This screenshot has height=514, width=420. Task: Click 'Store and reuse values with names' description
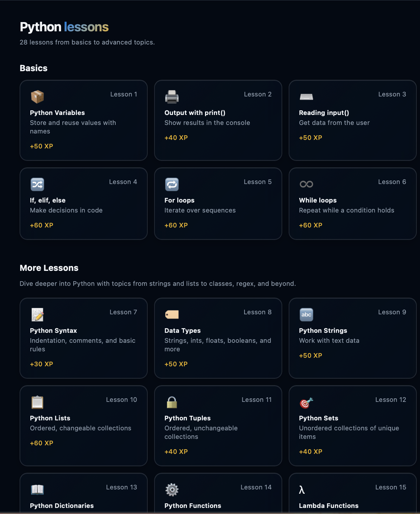(73, 127)
